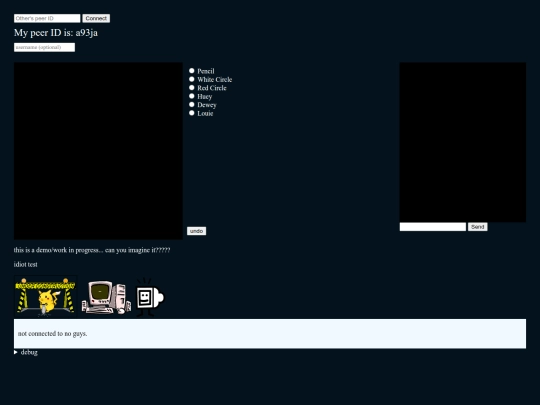The height and width of the screenshot is (405, 540).
Task: Focus the Other's peer ID field
Action: 47,18
